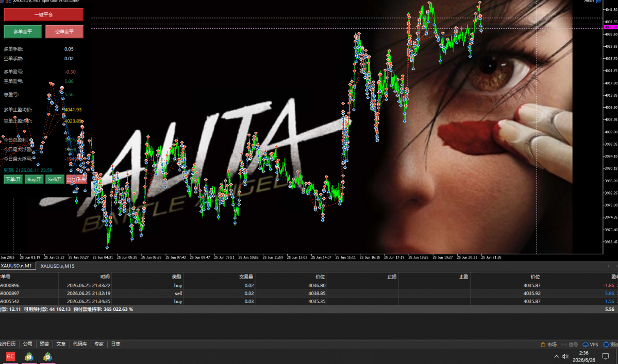Click the 可用预付款 44 192.13 balance line
The height and width of the screenshot is (364, 618).
(x=47, y=309)
